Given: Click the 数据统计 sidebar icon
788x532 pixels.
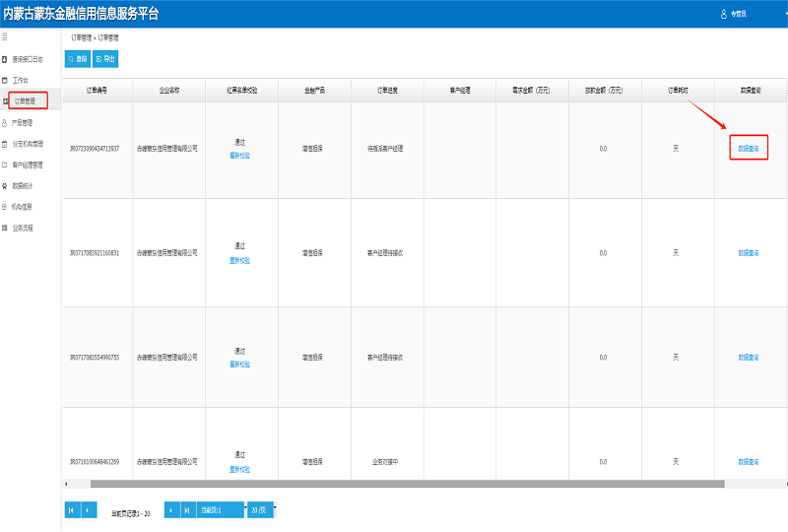Looking at the screenshot, I should [5, 185].
